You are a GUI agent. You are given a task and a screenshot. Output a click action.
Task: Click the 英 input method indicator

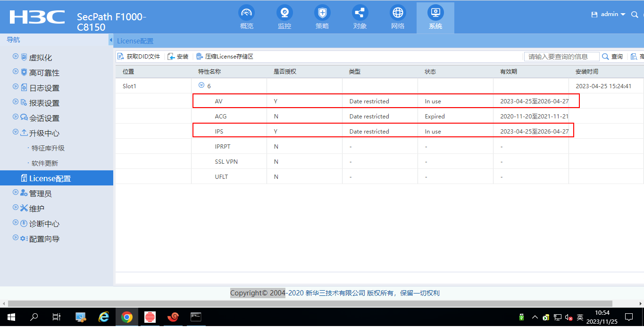[x=580, y=317]
